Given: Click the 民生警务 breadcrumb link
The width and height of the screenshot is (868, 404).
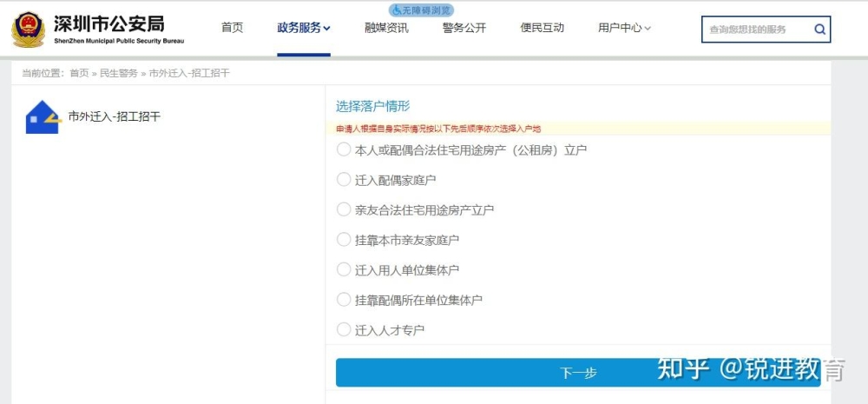Looking at the screenshot, I should coord(118,73).
